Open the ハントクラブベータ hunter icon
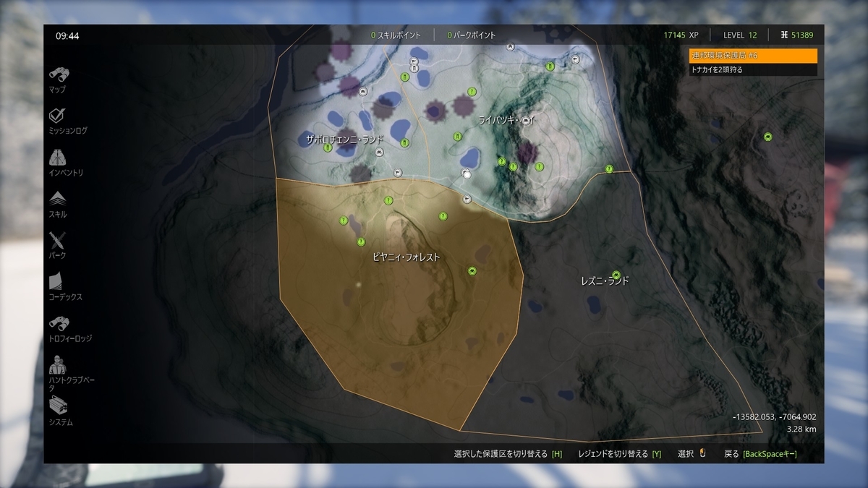868x488 pixels. [57, 364]
